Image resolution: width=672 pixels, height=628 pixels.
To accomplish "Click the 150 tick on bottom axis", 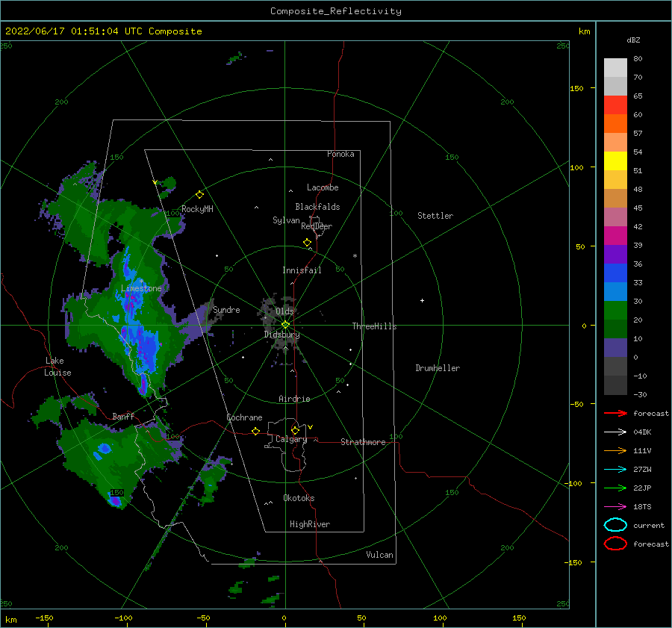I will (519, 618).
